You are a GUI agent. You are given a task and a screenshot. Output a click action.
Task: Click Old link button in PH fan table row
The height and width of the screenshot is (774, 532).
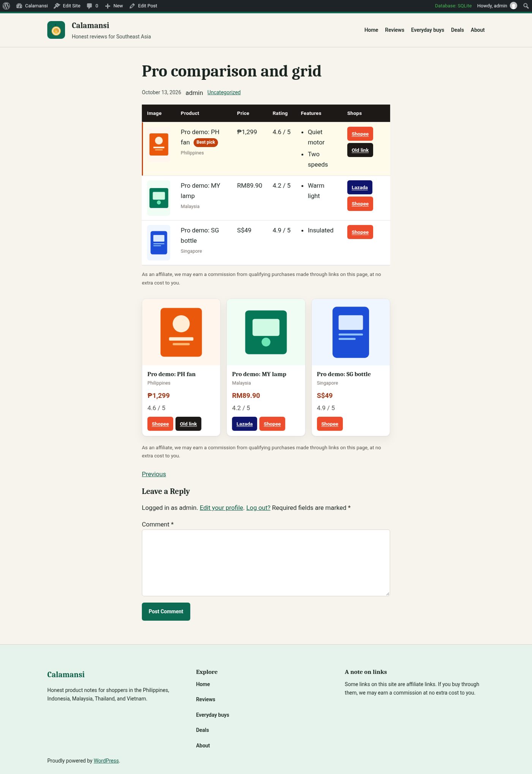tap(360, 150)
